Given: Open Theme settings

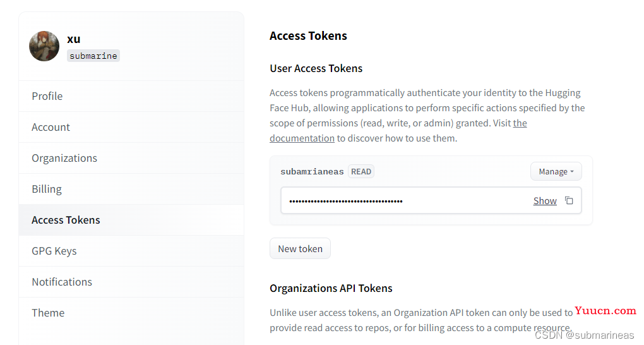Looking at the screenshot, I should pos(131,313).
